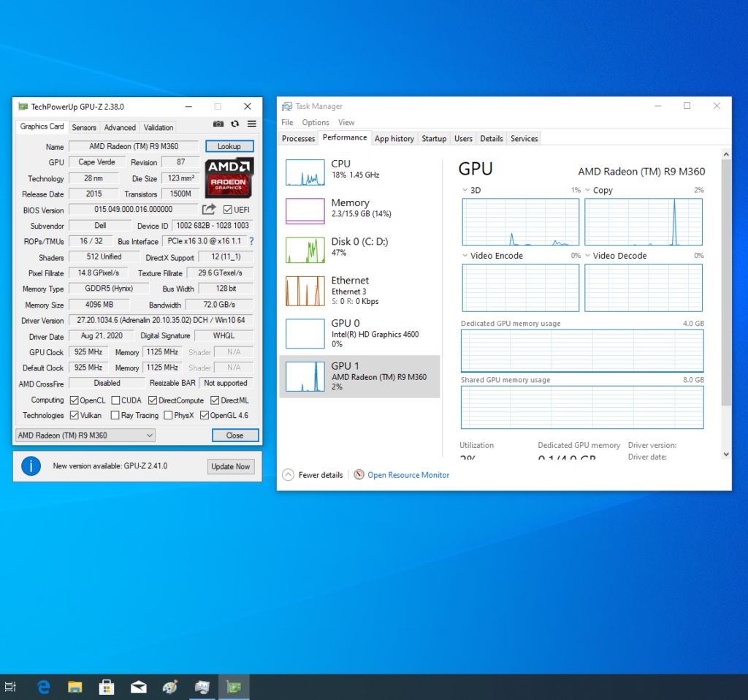Enable the Ray Tracing checkbox
Screen dimensions: 748x700
click(116, 415)
